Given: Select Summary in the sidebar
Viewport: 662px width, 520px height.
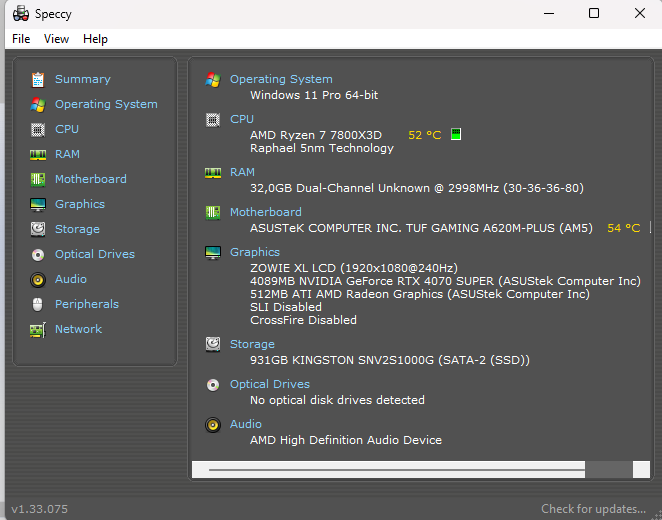Looking at the screenshot, I should [83, 79].
